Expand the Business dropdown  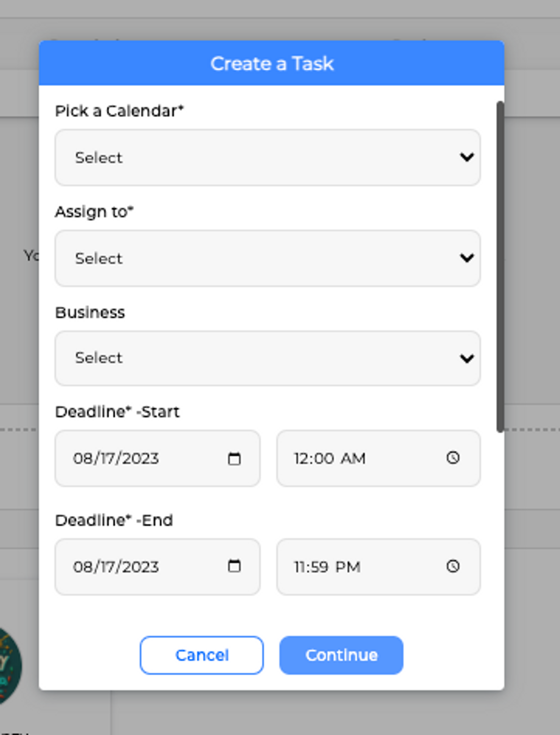(267, 358)
